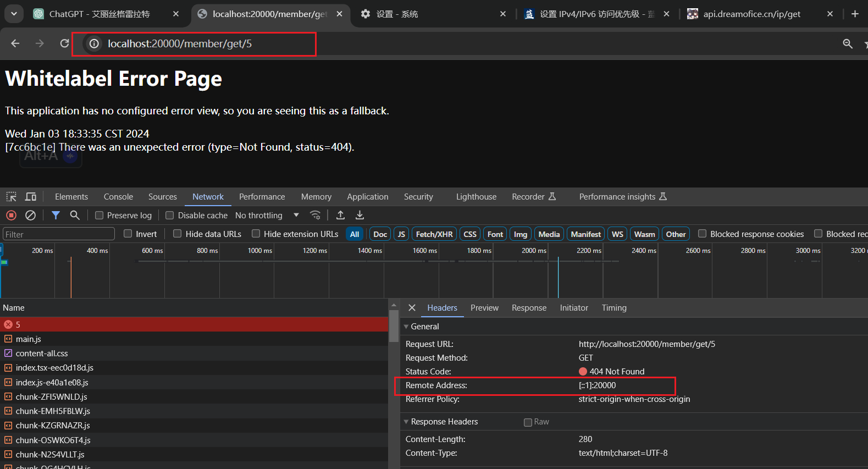868x469 pixels.
Task: Switch to the Console panel tab
Action: click(118, 197)
